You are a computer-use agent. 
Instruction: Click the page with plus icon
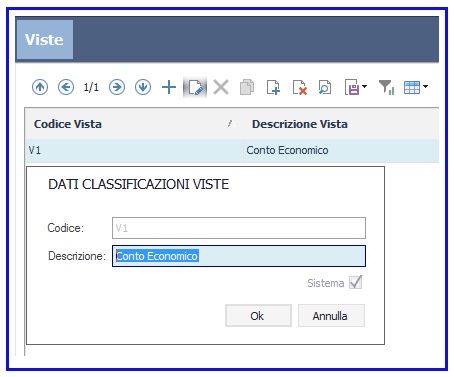pos(273,87)
